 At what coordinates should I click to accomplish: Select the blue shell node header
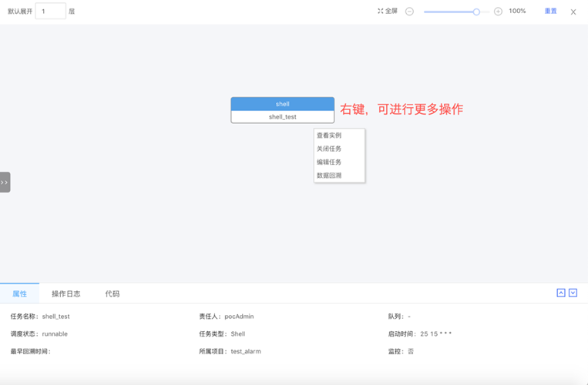(x=282, y=104)
